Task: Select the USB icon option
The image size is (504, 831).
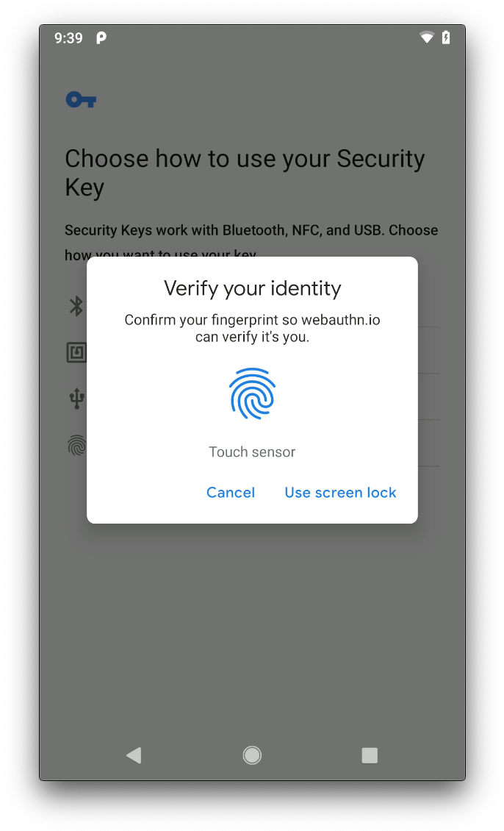Action: tap(77, 399)
